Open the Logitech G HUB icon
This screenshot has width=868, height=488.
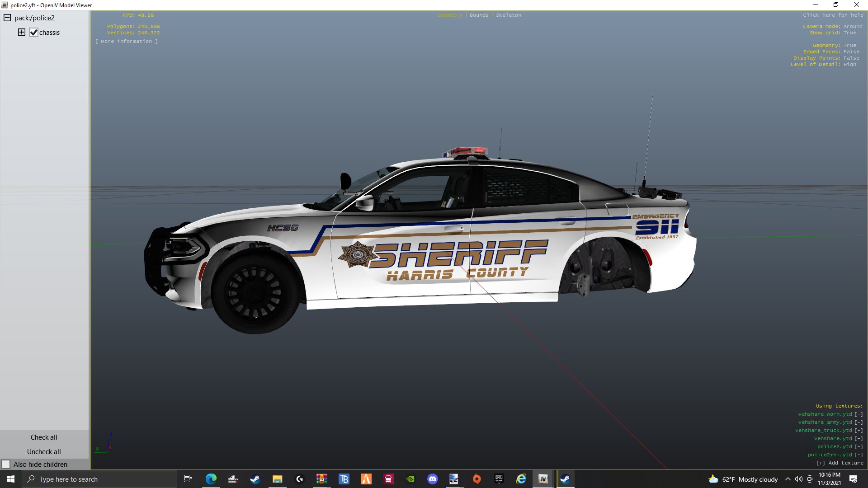point(300,479)
